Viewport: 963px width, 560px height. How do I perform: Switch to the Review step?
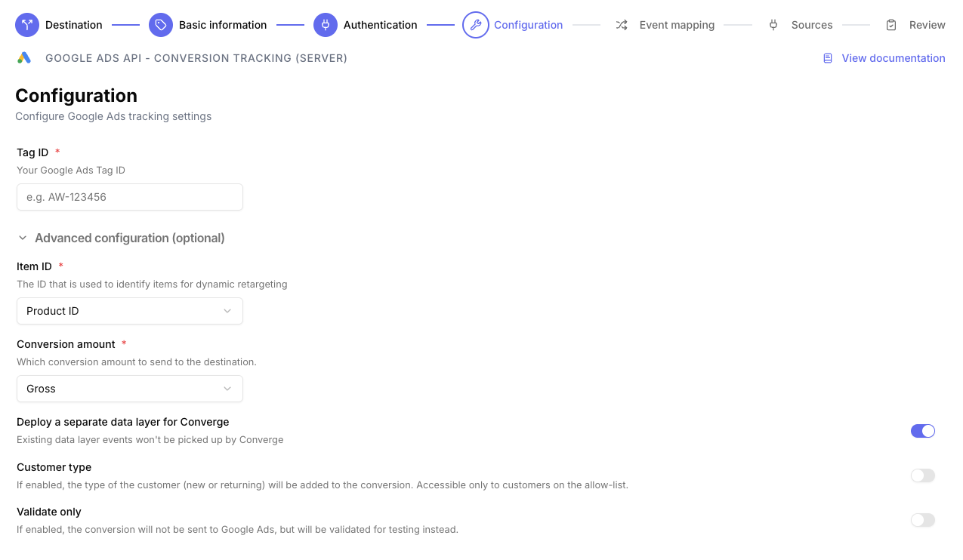tap(928, 24)
